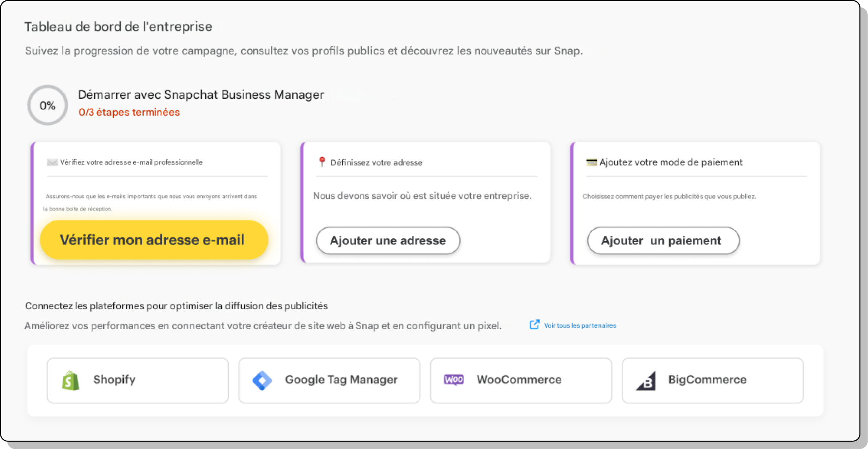This screenshot has width=868, height=449.
Task: Select the WooCommerce platform card
Action: click(521, 381)
